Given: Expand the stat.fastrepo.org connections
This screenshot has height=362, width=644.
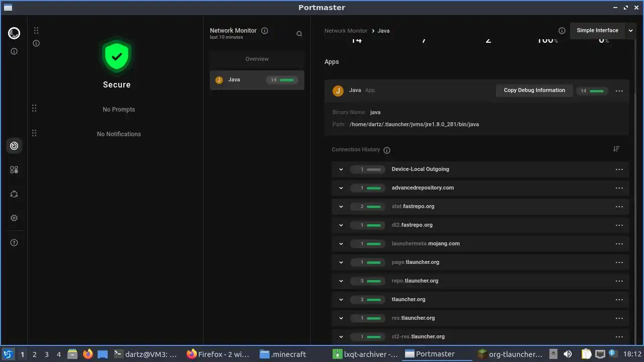Looking at the screenshot, I should pyautogui.click(x=341, y=207).
